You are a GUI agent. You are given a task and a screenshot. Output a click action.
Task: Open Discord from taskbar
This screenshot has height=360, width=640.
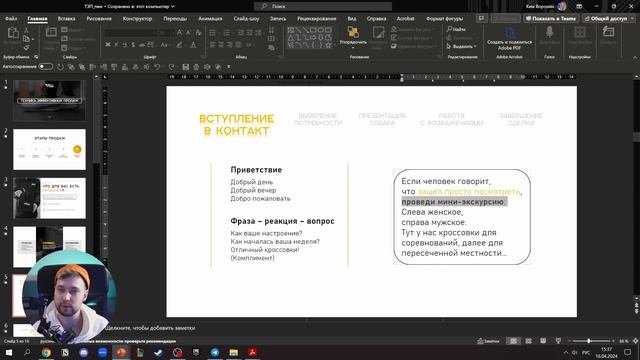(84, 352)
